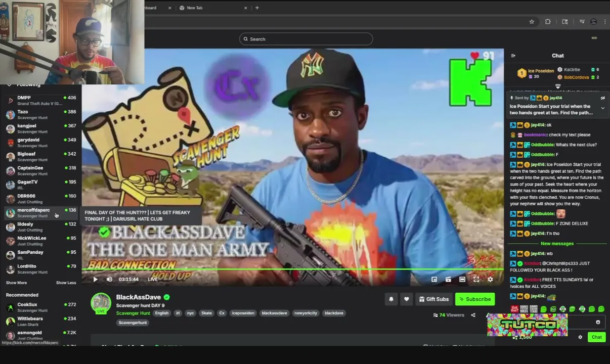The width and height of the screenshot is (610, 364).
Task: Click the share icon next to Viewers
Action: point(473,315)
